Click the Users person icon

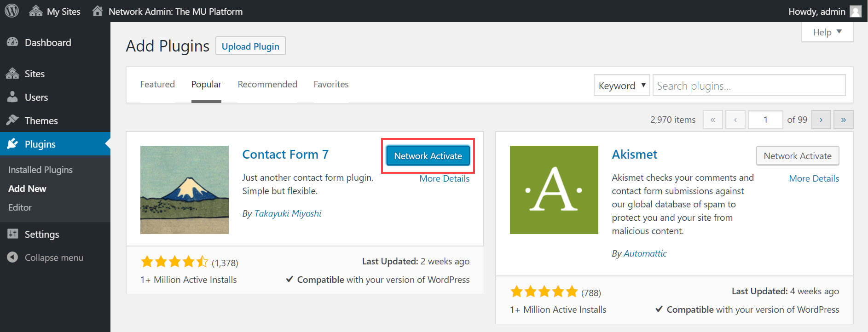12,97
